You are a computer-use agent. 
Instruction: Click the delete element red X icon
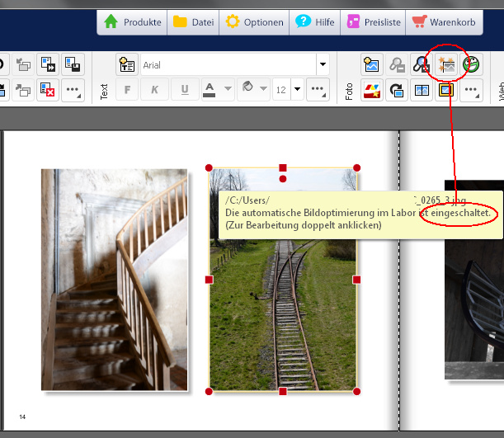pyautogui.click(x=47, y=89)
